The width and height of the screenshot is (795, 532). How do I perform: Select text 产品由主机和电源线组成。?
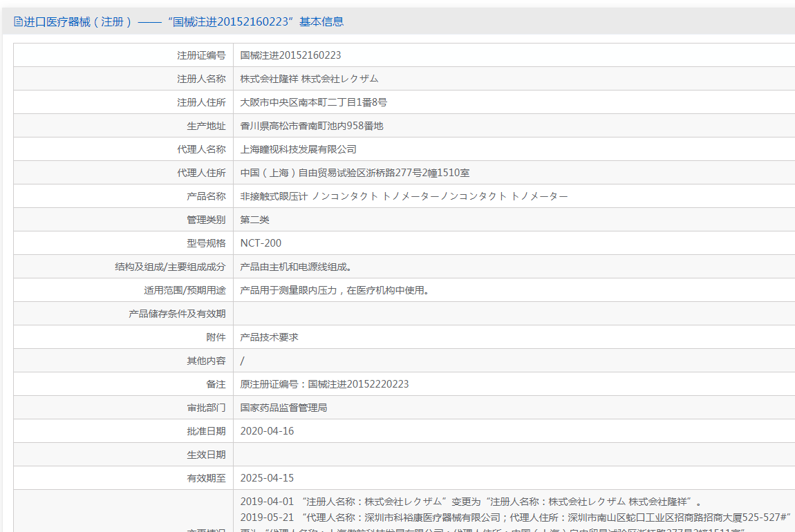[296, 267]
